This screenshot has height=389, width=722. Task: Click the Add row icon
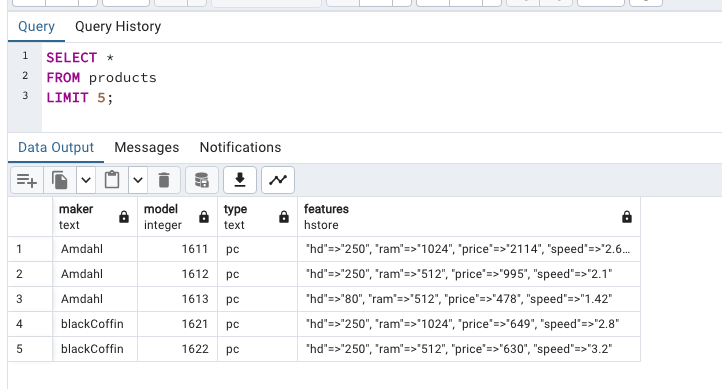point(27,180)
